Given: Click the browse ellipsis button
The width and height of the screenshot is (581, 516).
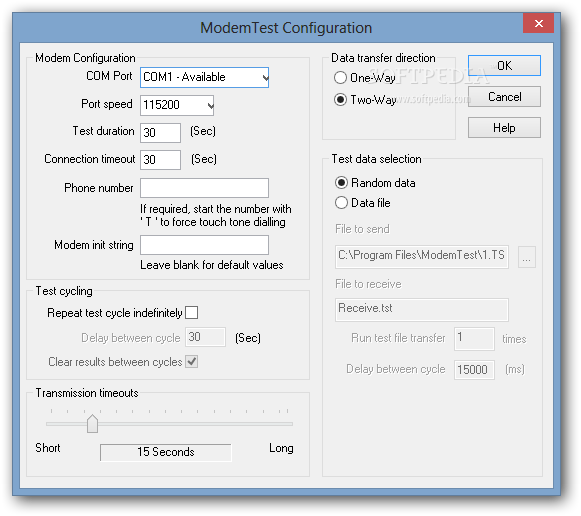Looking at the screenshot, I should click(527, 256).
